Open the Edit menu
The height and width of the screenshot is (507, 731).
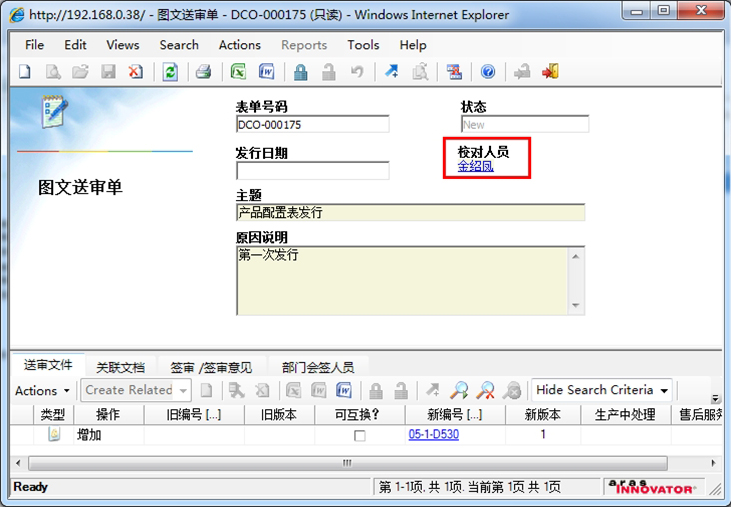[75, 45]
